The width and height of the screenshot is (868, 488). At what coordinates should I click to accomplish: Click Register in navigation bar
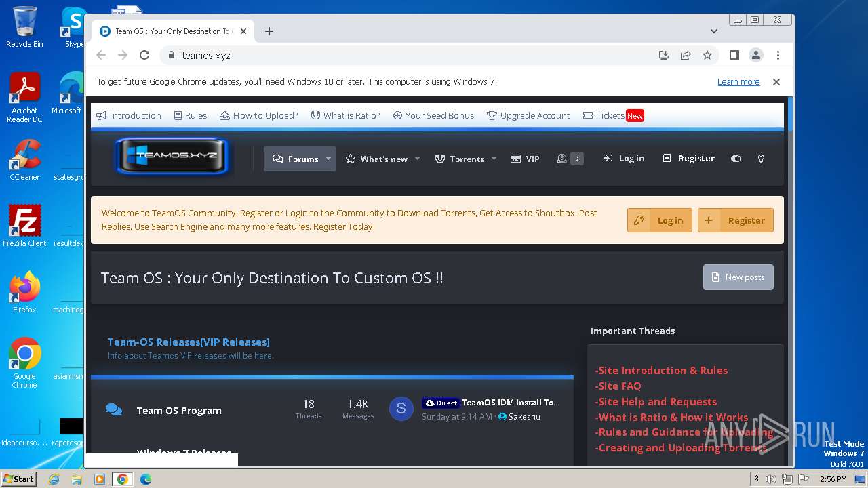[x=688, y=158]
